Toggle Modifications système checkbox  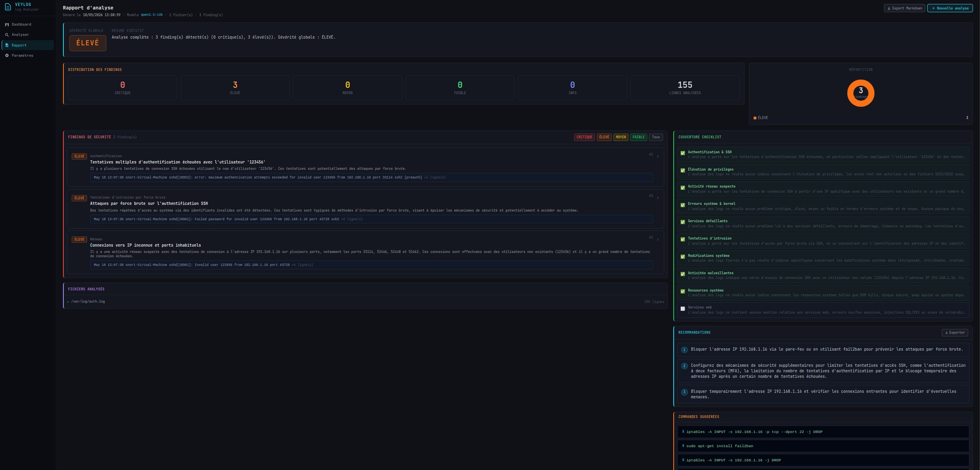point(683,257)
